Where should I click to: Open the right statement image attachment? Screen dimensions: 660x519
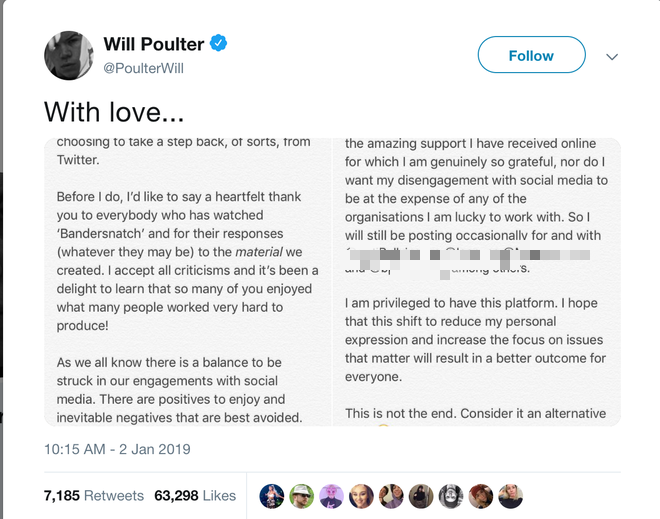[477, 282]
